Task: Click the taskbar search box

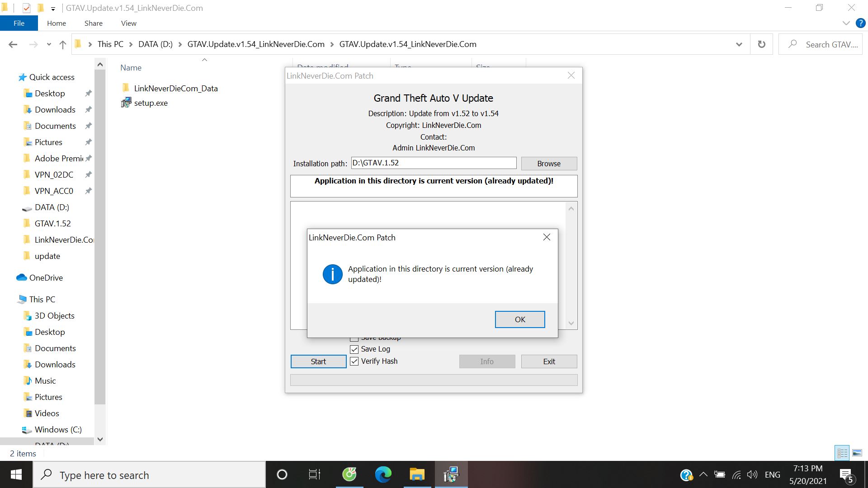Action: click(x=149, y=475)
